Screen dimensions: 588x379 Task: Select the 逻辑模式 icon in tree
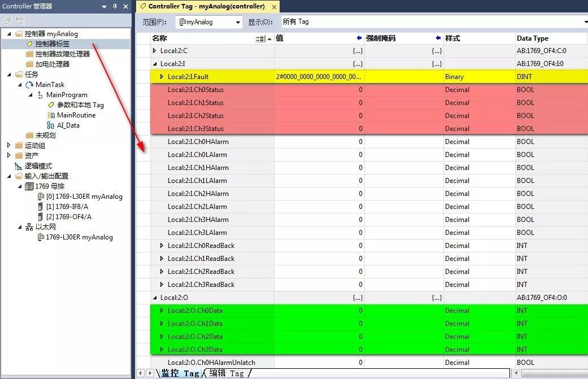click(x=19, y=166)
